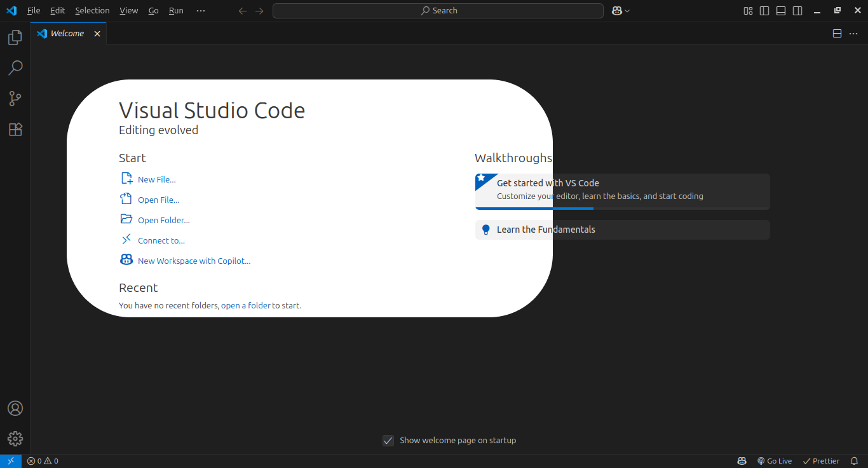Click the Search box in the title bar

(438, 10)
